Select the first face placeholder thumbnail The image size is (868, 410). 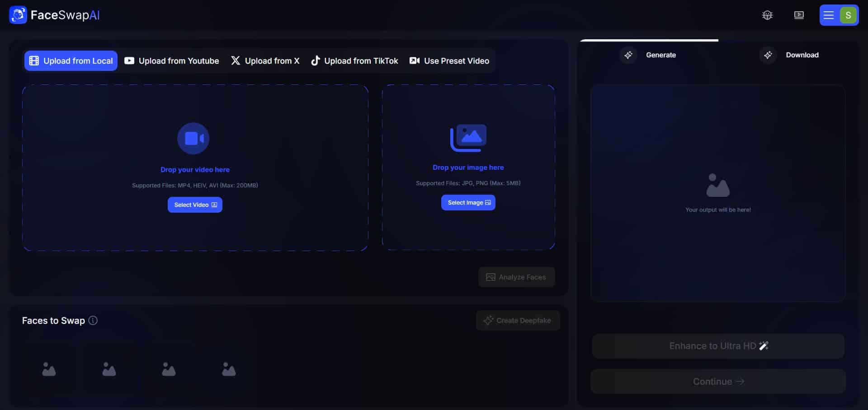click(49, 369)
